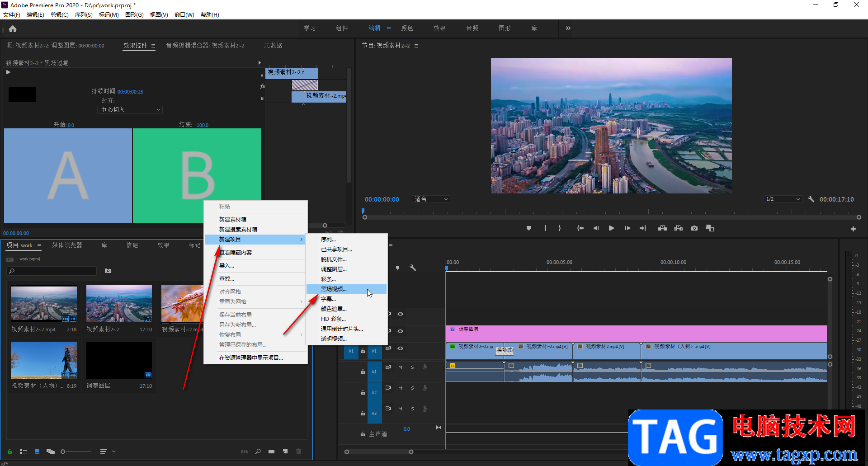Open timeline wrench display settings
The height and width of the screenshot is (466, 868).
pos(413,268)
